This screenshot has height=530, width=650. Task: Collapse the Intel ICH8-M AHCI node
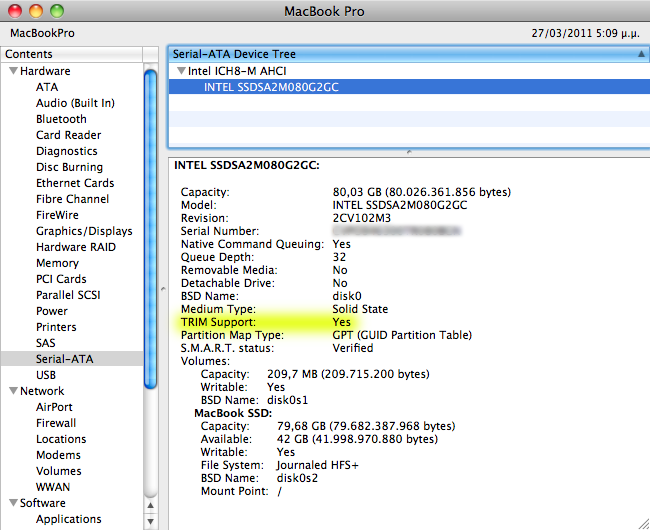181,71
